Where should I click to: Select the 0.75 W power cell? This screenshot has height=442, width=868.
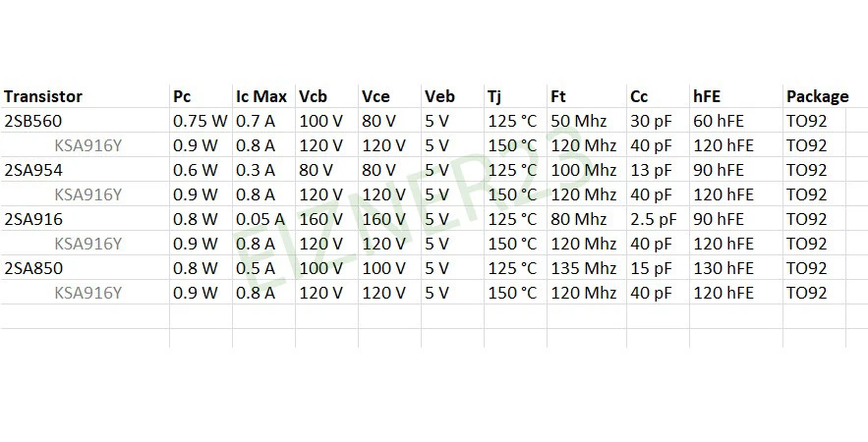click(200, 121)
